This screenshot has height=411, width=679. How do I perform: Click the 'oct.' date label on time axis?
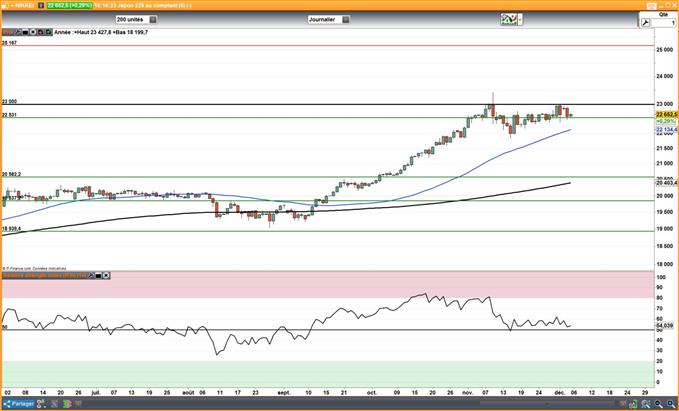(x=372, y=392)
